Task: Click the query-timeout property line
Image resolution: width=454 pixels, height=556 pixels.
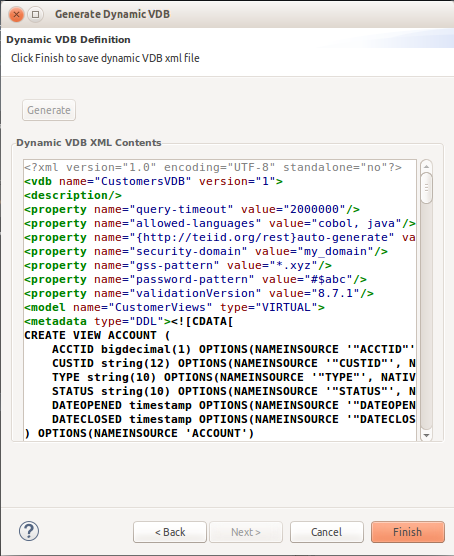Action: click(192, 209)
